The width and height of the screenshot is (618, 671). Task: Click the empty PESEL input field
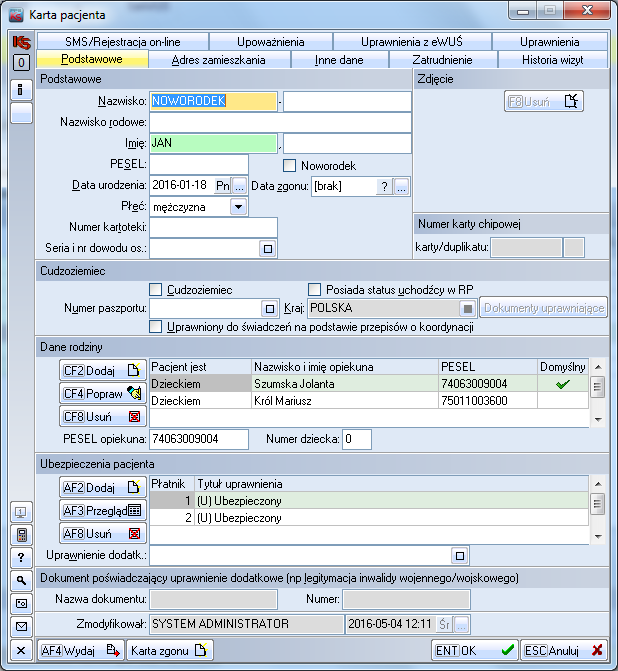[x=199, y=164]
